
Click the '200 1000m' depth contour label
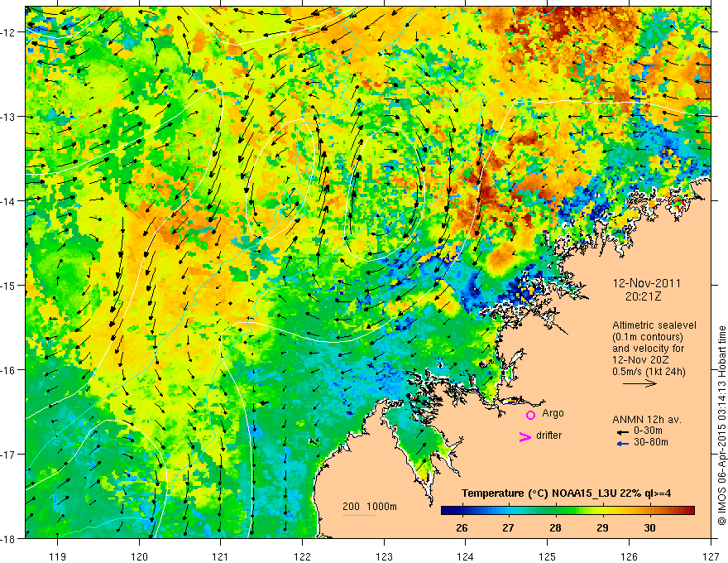click(370, 507)
